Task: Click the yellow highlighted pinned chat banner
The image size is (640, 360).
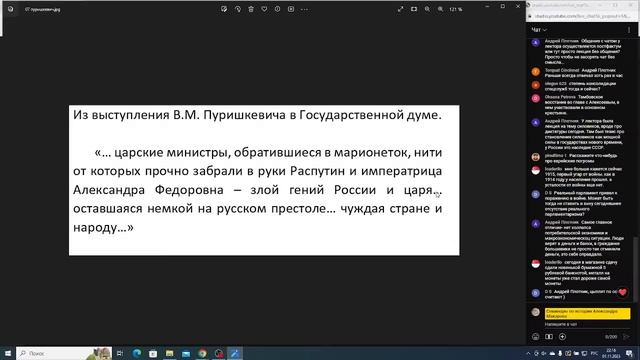Action: [x=587, y=313]
